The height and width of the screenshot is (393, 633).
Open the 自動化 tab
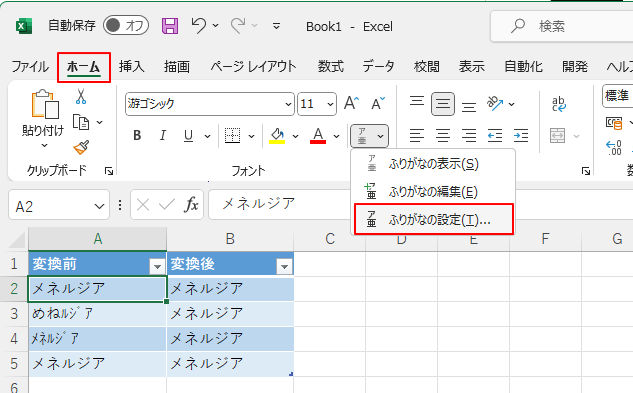524,67
